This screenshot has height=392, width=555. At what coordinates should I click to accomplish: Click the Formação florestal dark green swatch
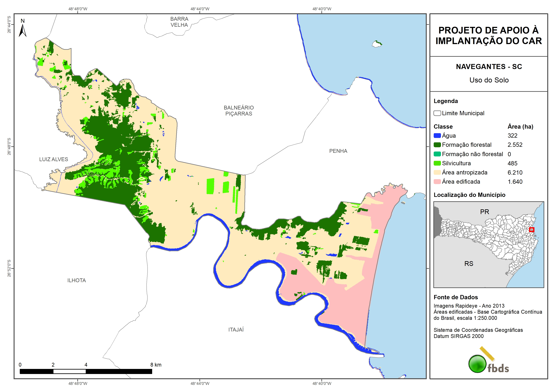coord(437,145)
